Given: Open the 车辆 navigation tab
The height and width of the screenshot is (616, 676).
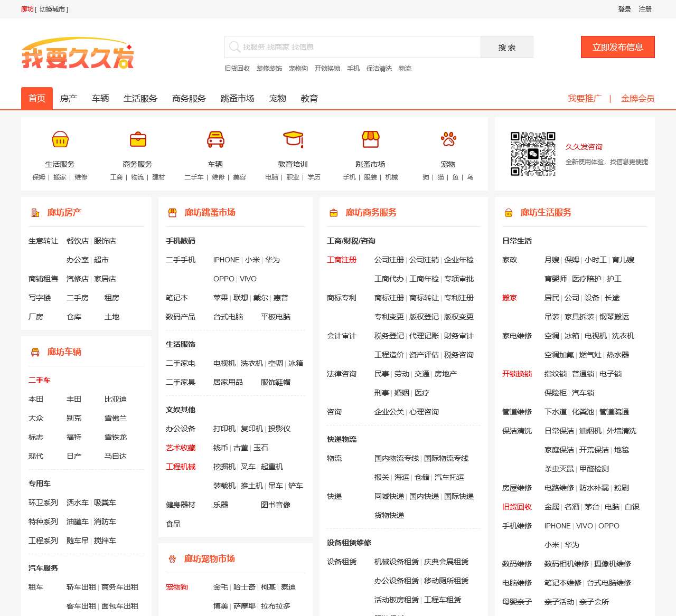Looking at the screenshot, I should [x=100, y=98].
